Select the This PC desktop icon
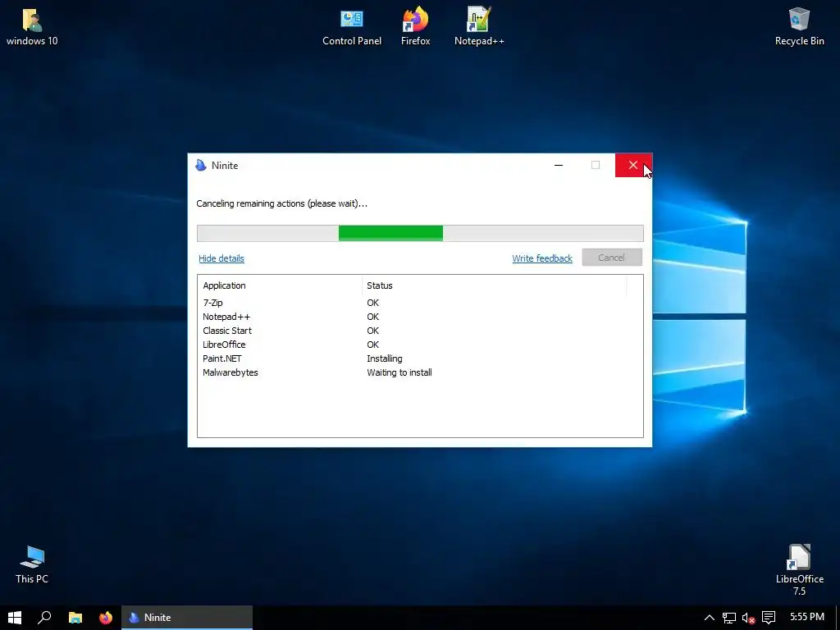This screenshot has width=840, height=630. (x=32, y=564)
